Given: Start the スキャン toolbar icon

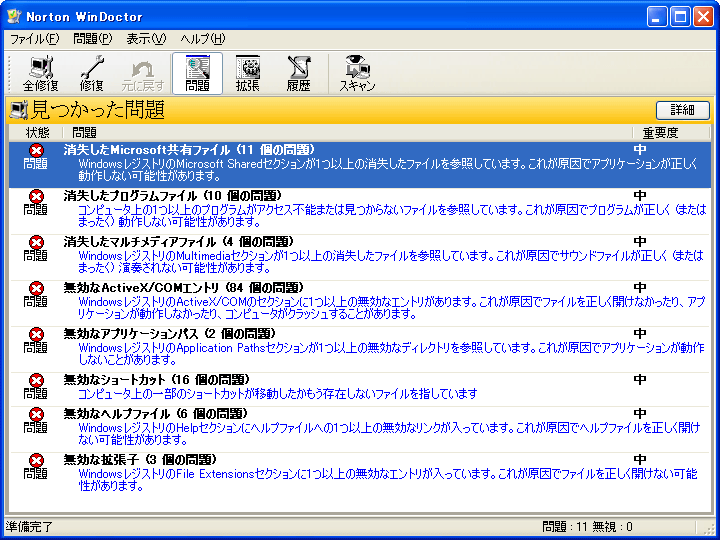Looking at the screenshot, I should 357,73.
